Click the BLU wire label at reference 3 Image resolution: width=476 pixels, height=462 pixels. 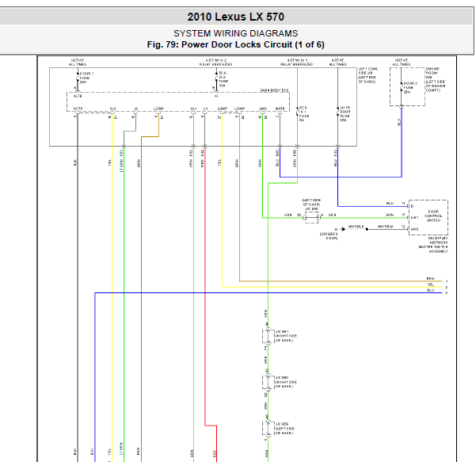pos(431,290)
